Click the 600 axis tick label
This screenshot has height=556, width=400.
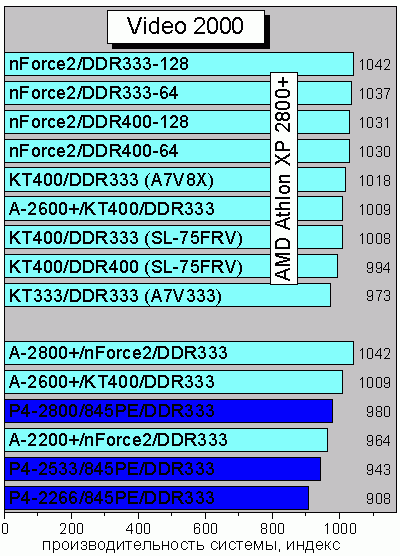[205, 528]
